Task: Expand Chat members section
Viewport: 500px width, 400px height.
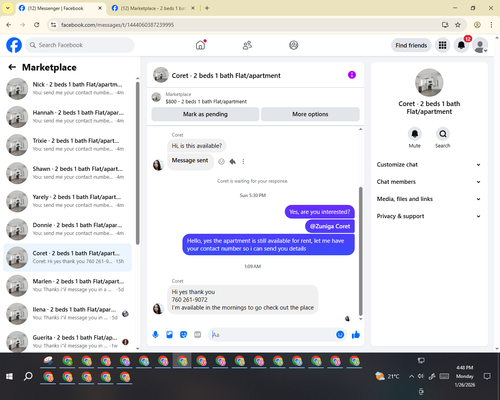Action: [429, 182]
